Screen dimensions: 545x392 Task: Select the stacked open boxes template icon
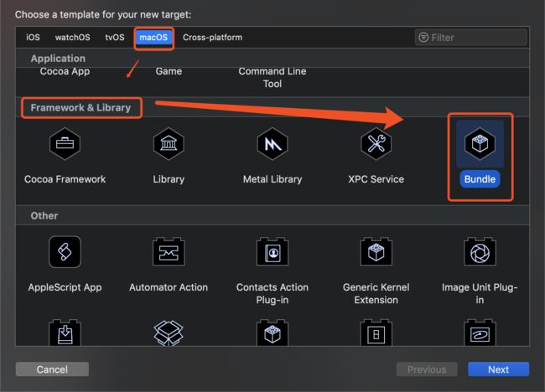[169, 333]
